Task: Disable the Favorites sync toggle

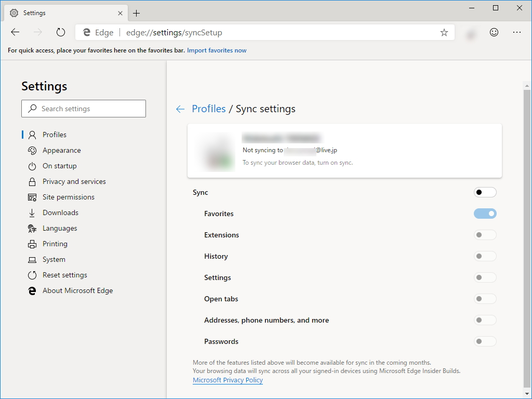Action: (x=485, y=214)
